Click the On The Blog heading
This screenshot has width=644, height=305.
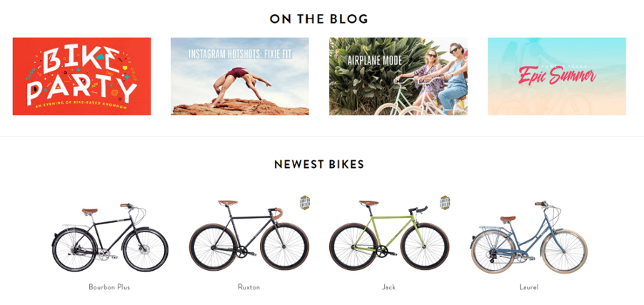click(x=319, y=19)
